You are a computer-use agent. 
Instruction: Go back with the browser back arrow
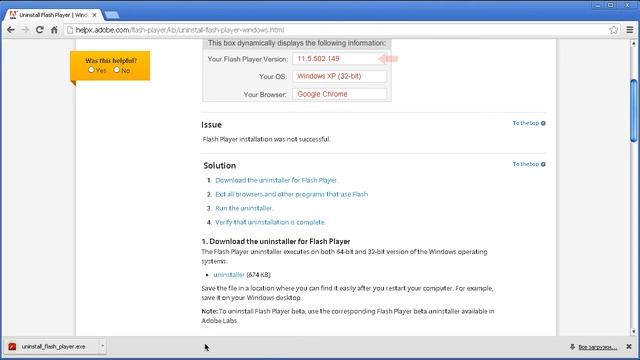(x=11, y=30)
